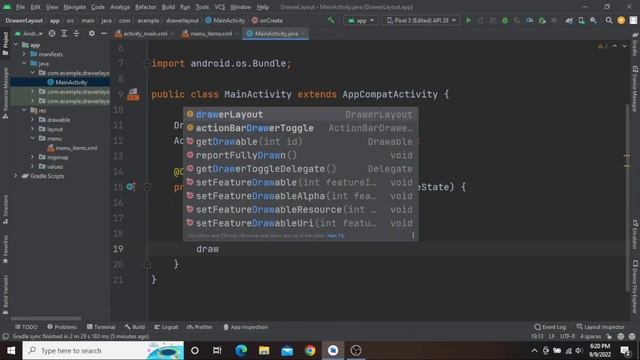Select actionBarDrawerToggle completion suggestion
This screenshot has height=360, width=640.
pos(300,128)
